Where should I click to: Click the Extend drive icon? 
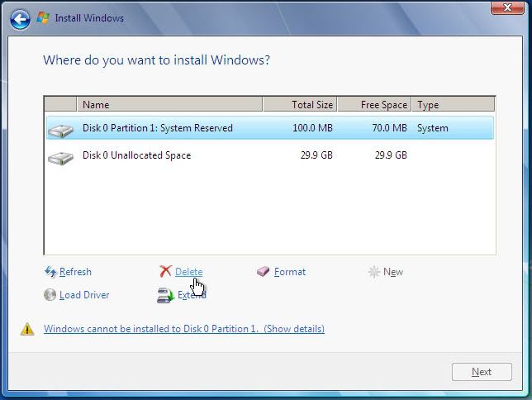tap(165, 295)
